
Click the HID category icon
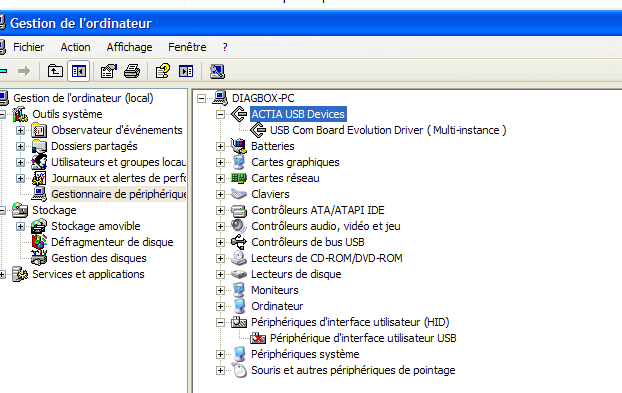pyautogui.click(x=239, y=322)
